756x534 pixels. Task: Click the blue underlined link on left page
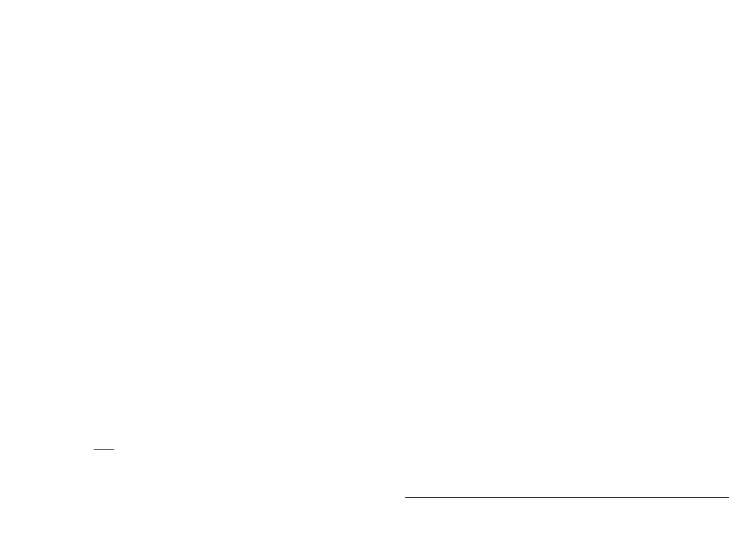tap(104, 449)
